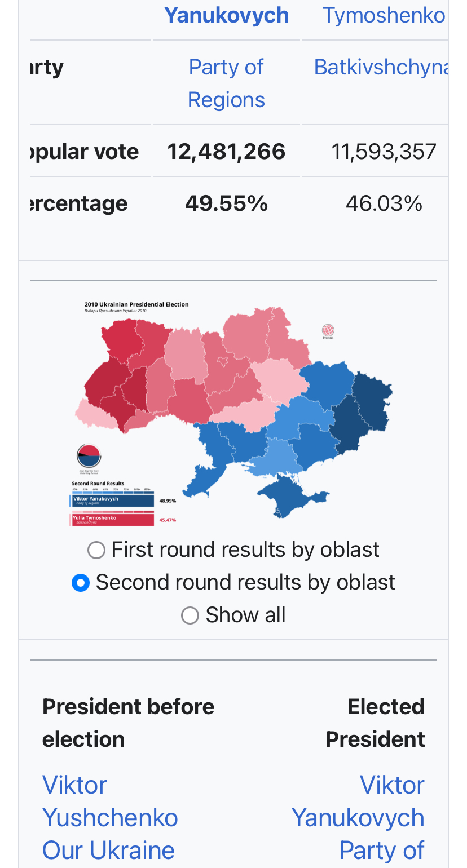Select Second round results by oblast
Image resolution: width=467 pixels, height=868 pixels.
coord(81,583)
